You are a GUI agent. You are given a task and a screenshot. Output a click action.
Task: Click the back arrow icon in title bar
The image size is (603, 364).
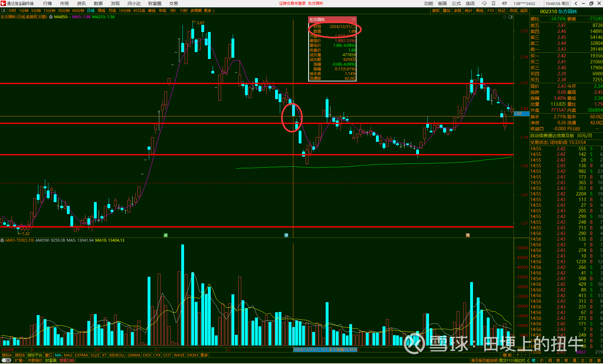[x=576, y=3]
